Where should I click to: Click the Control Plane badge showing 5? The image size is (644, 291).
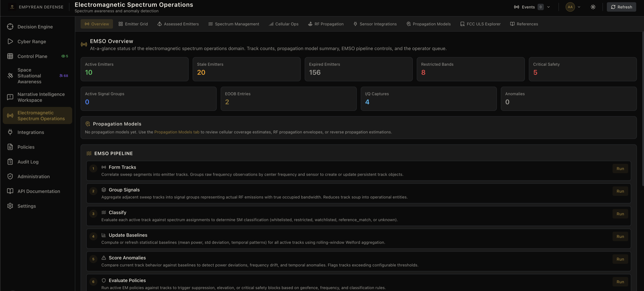[x=65, y=56]
